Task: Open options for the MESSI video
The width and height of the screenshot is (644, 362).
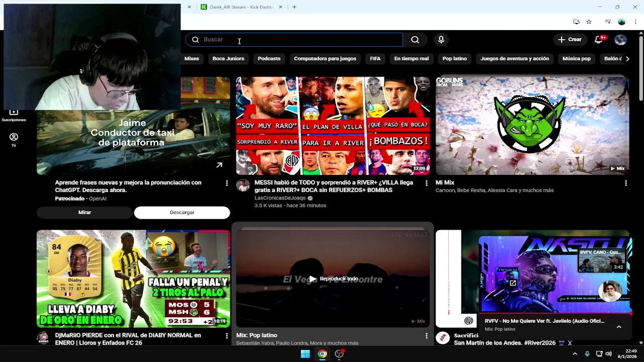Action: coord(426,184)
